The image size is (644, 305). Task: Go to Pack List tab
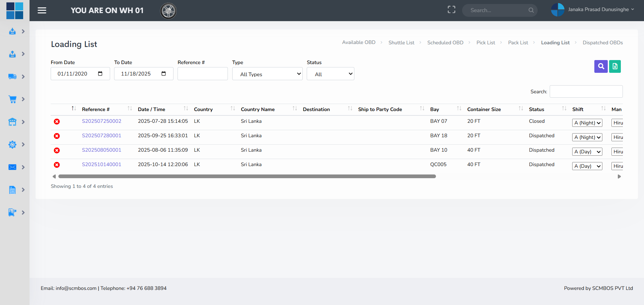(x=518, y=43)
